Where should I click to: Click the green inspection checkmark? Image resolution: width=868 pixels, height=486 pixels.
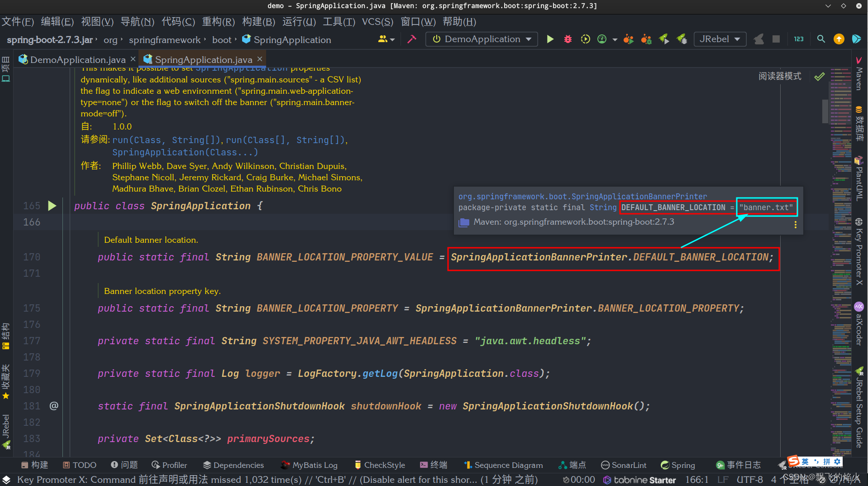point(820,77)
